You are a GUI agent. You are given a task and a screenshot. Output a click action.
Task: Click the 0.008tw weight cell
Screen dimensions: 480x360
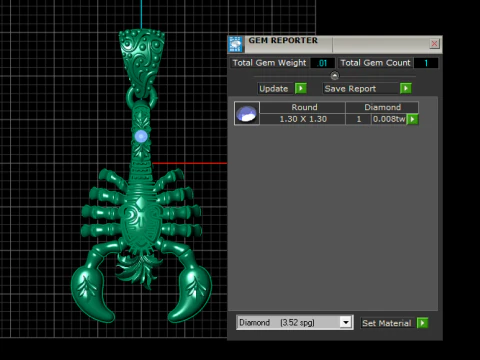389,119
